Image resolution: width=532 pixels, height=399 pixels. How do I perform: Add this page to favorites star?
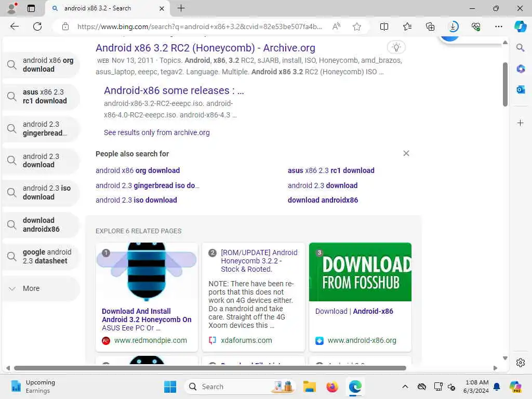click(x=356, y=26)
